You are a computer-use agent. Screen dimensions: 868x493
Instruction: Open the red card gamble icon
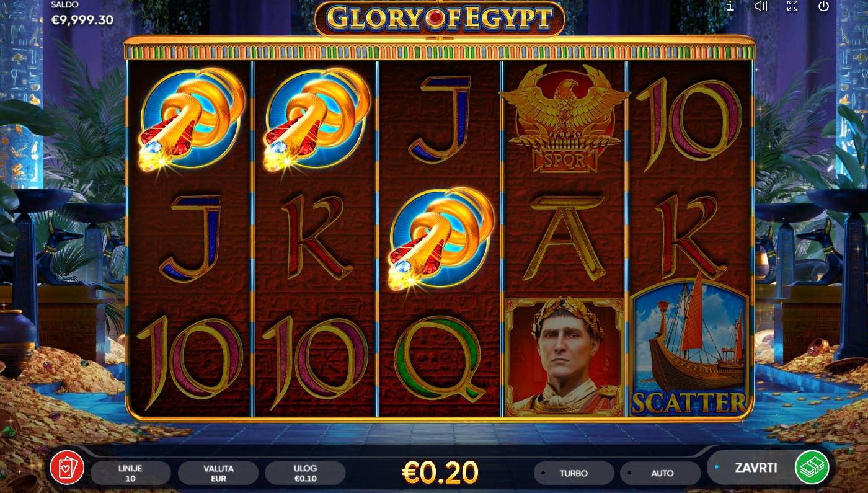pos(67,468)
